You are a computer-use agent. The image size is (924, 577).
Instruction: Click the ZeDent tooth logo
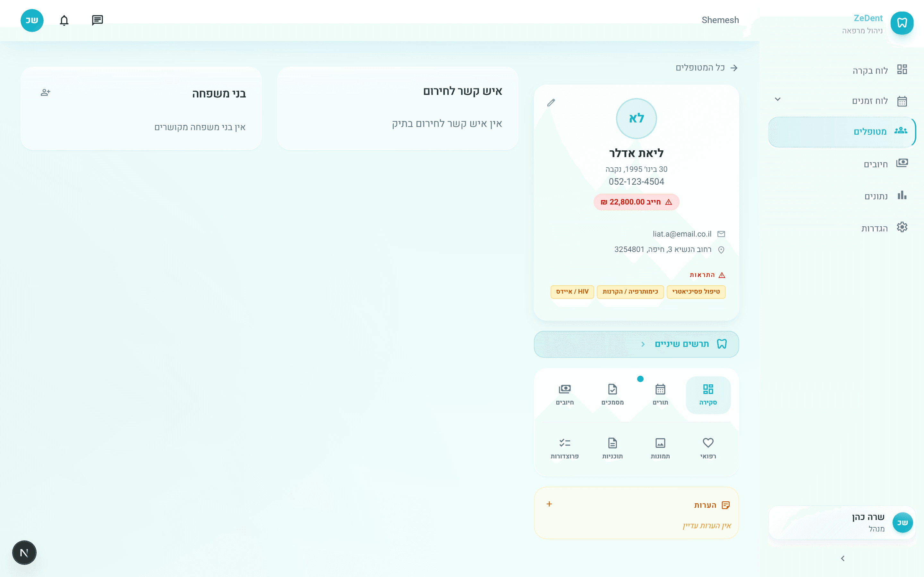[x=902, y=23]
